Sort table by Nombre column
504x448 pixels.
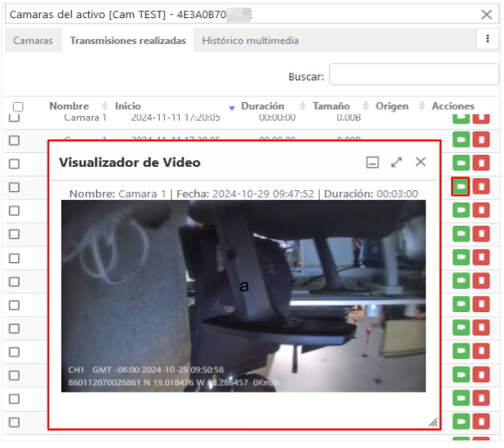coord(69,106)
